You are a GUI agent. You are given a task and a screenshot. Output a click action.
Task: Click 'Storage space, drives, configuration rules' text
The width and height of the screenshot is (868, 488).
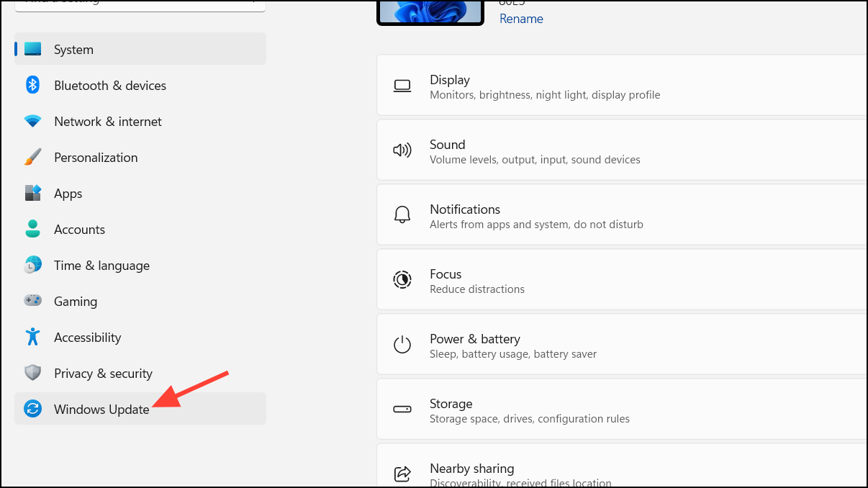click(x=530, y=419)
